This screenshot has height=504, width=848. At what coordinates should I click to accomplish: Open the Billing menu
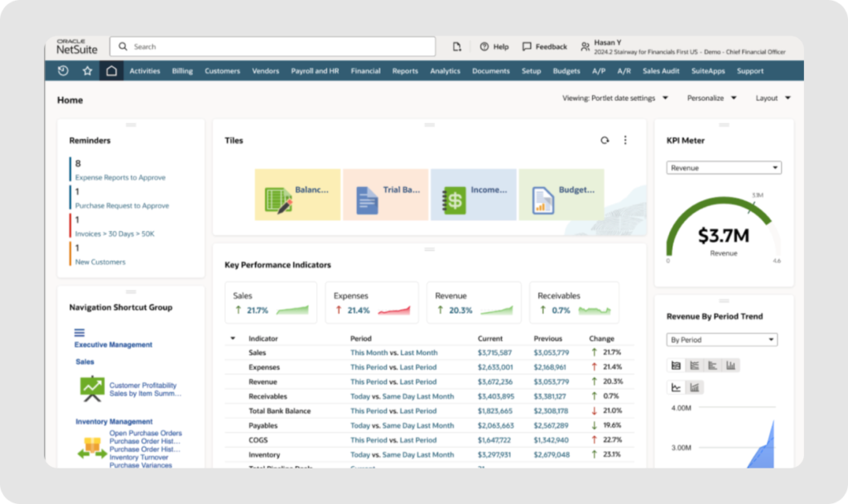point(182,71)
